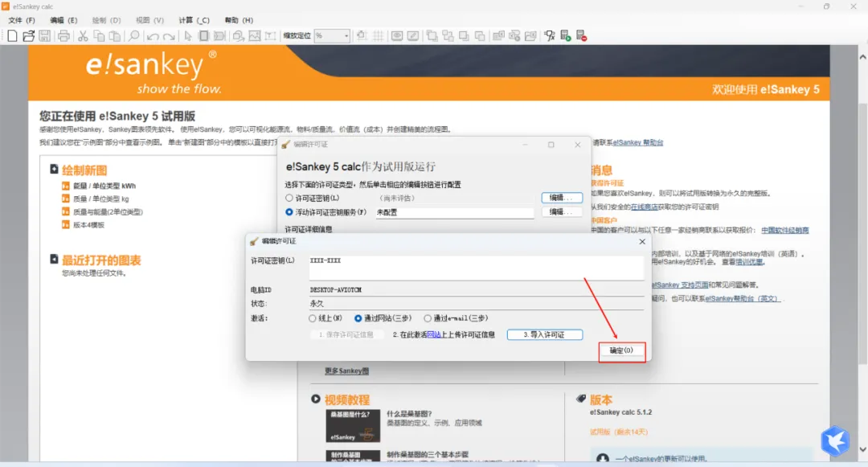Click the function fx calculation icon
Image resolution: width=868 pixels, height=467 pixels.
pos(549,36)
